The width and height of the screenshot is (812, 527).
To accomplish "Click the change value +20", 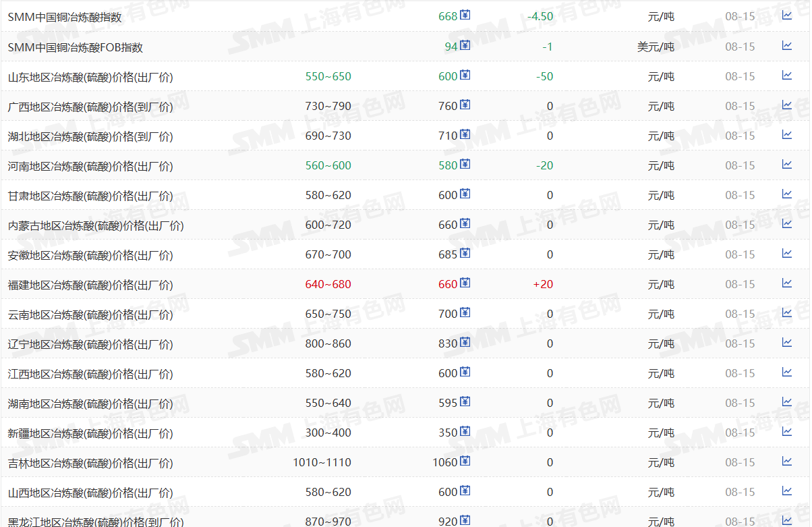I will (543, 284).
